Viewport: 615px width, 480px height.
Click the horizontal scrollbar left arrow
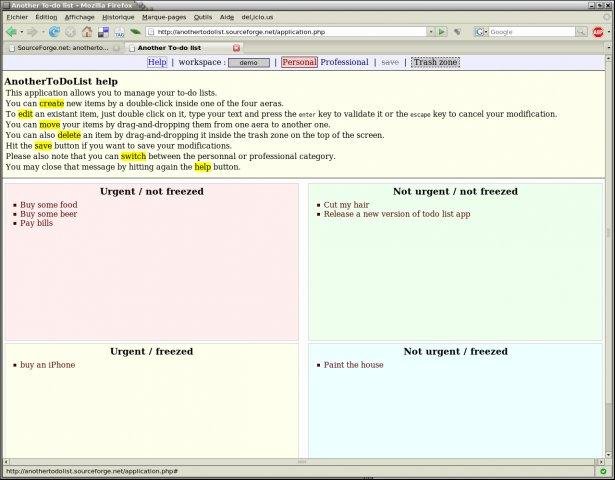coord(6,462)
